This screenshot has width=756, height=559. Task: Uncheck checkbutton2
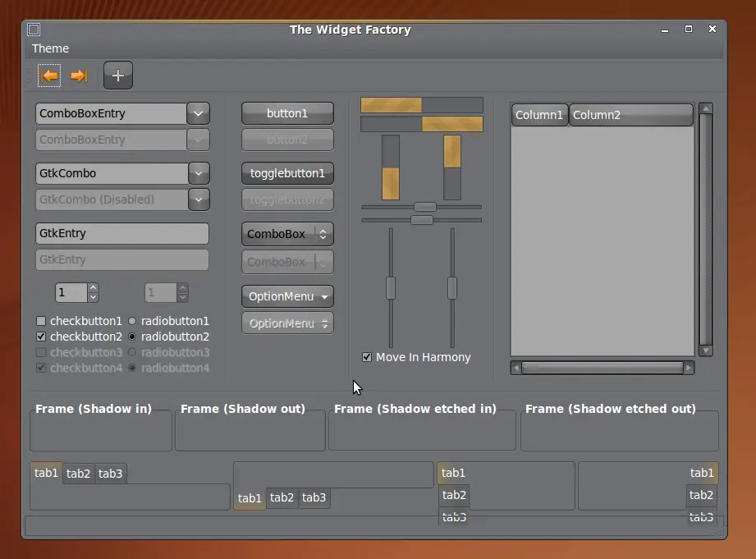[41, 337]
